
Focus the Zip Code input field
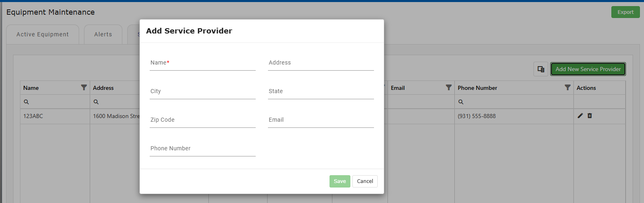(203, 120)
